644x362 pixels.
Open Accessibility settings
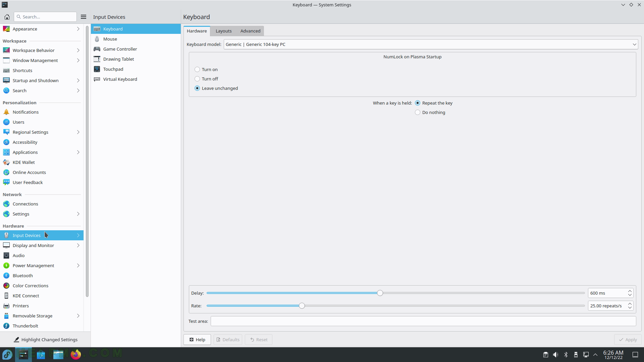pos(42,142)
